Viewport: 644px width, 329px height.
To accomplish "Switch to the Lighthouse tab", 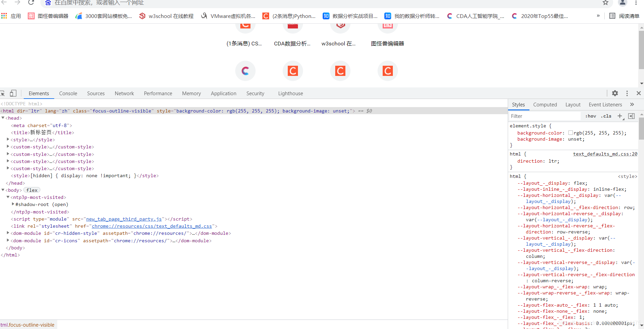I will tap(290, 94).
